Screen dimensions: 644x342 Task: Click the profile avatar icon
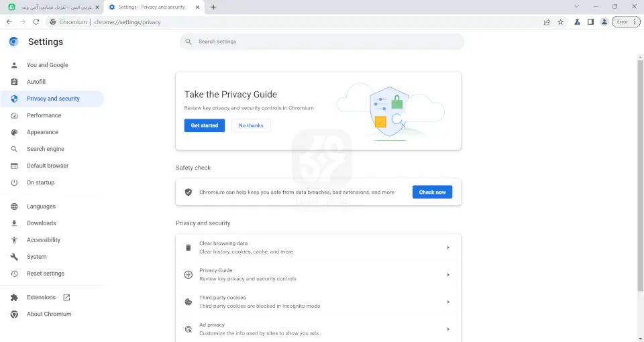tap(604, 21)
